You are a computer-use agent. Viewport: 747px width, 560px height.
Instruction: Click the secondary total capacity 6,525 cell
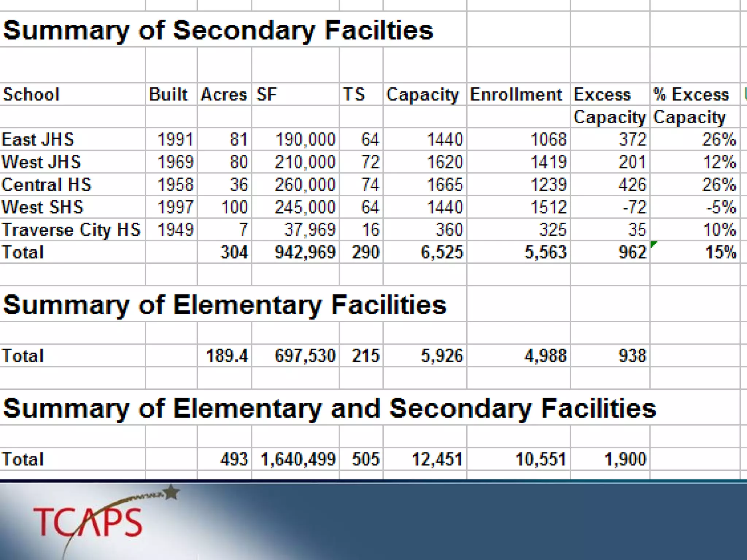point(441,252)
